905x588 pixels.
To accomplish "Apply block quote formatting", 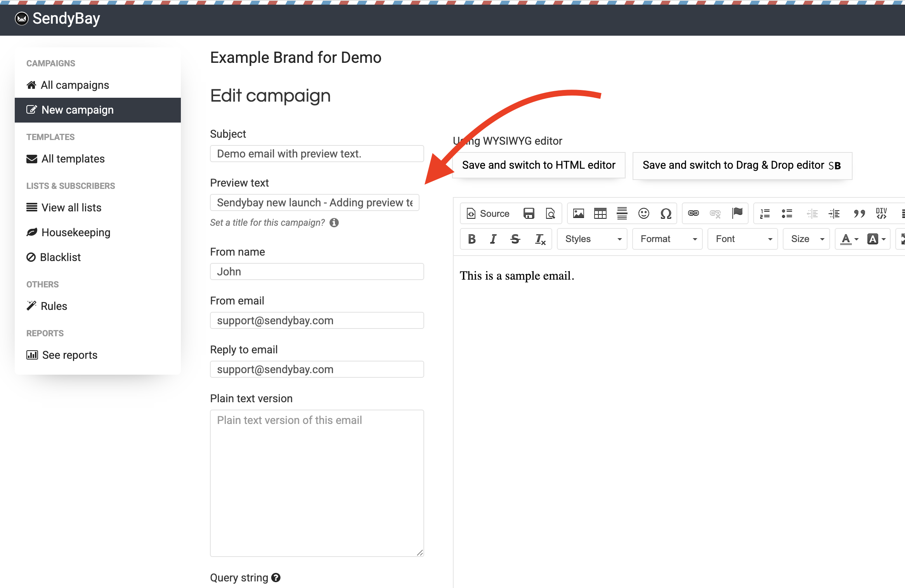I will tap(859, 213).
